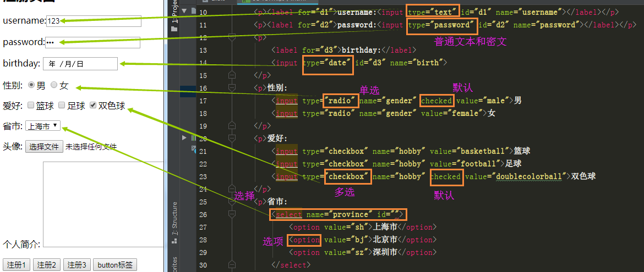The image size is (644, 272).
Task: Check the 足球 hobby checkbox
Action: [62, 105]
